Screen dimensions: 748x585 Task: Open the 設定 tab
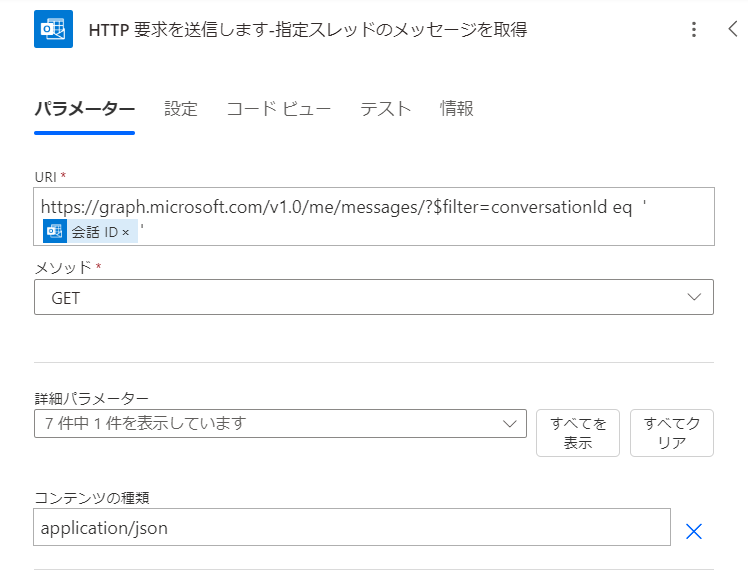[181, 109]
